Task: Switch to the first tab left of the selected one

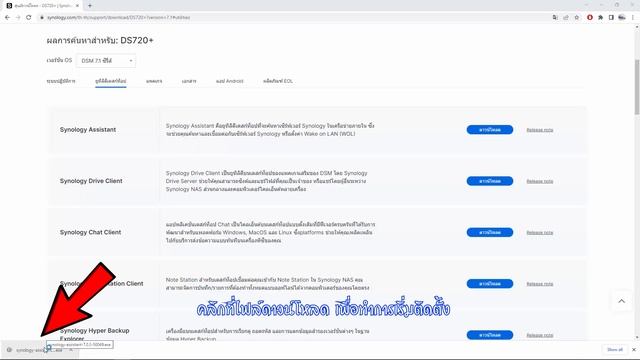Action: click(x=61, y=81)
